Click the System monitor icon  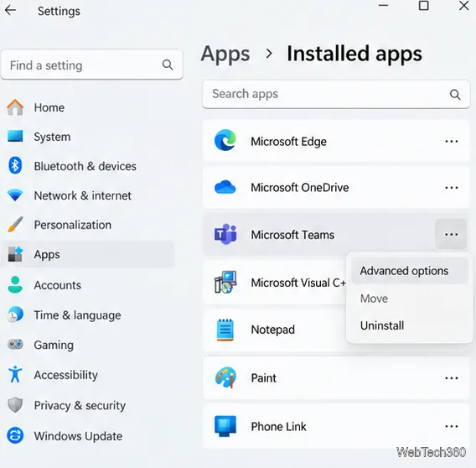(x=15, y=136)
